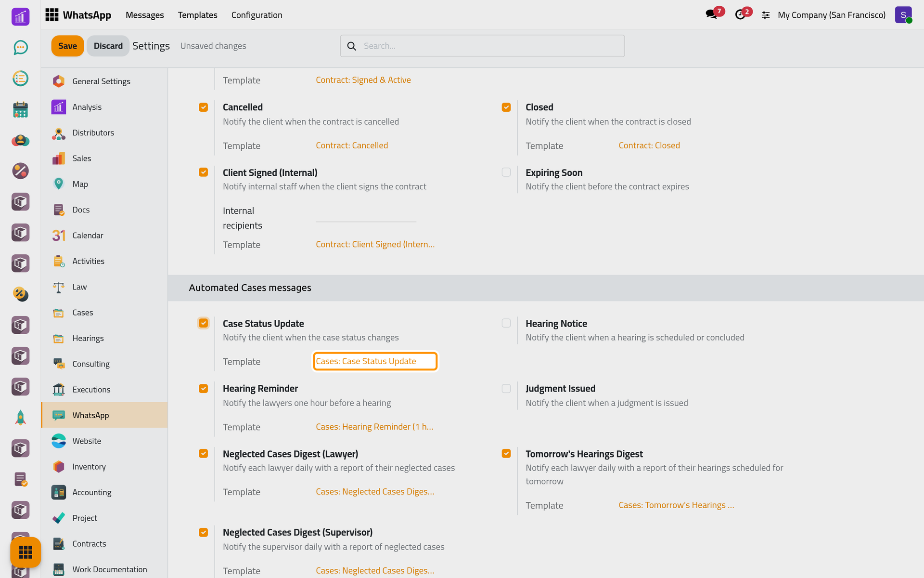Enable the Expiring Soon notification

[506, 172]
